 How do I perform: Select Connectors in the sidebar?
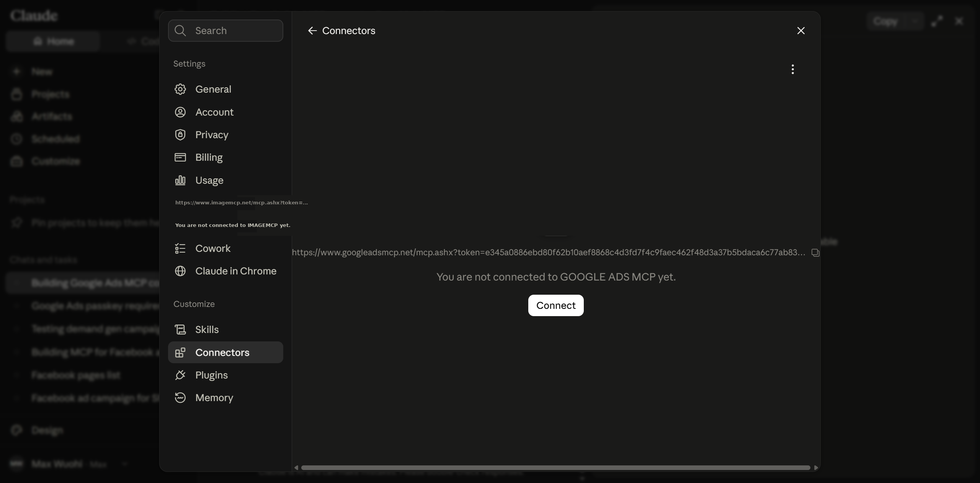225,352
